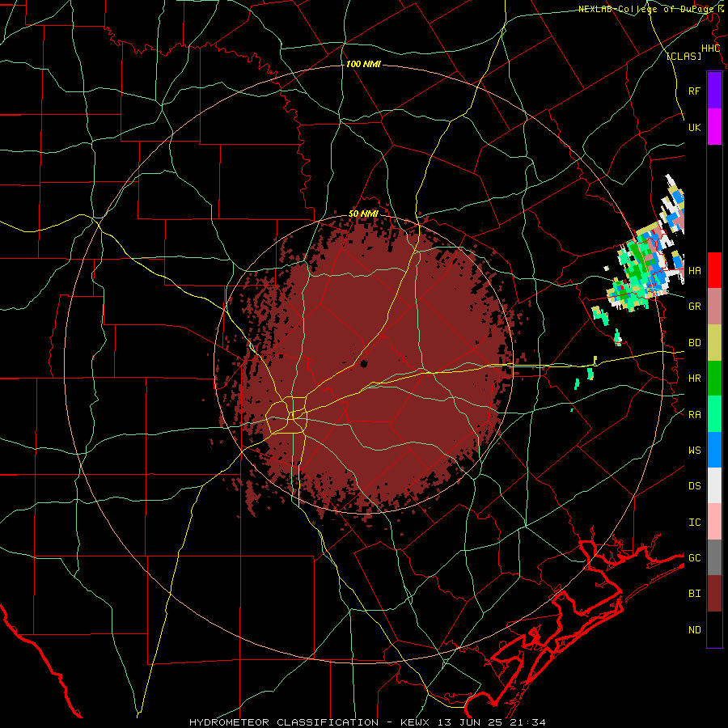
Task: Click the mint green RA legend swatch
Action: 714,414
